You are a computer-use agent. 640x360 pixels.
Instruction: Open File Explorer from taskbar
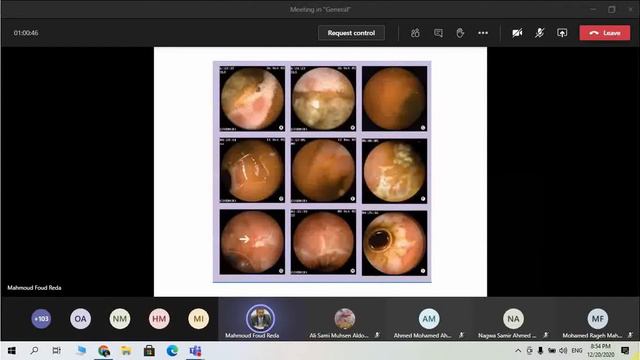(126, 351)
